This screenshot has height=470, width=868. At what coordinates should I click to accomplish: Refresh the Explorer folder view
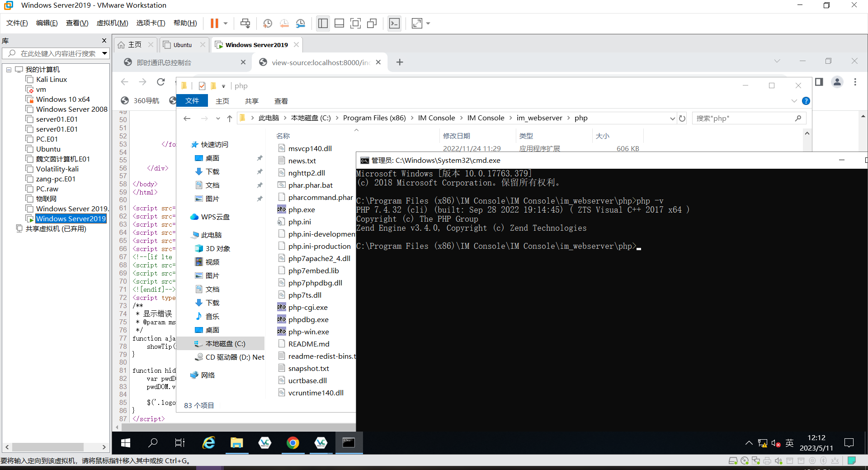pyautogui.click(x=682, y=119)
